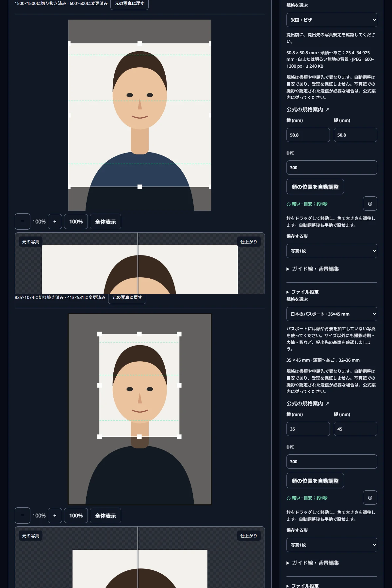Click top-right crop handle on visa photo
The image size is (392, 588).
[x=210, y=43]
